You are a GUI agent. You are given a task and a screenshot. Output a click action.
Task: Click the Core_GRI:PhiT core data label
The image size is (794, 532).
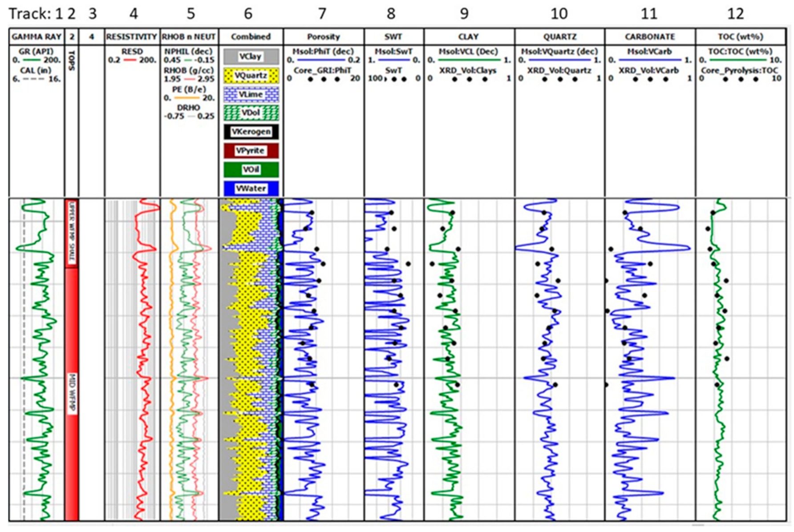322,70
